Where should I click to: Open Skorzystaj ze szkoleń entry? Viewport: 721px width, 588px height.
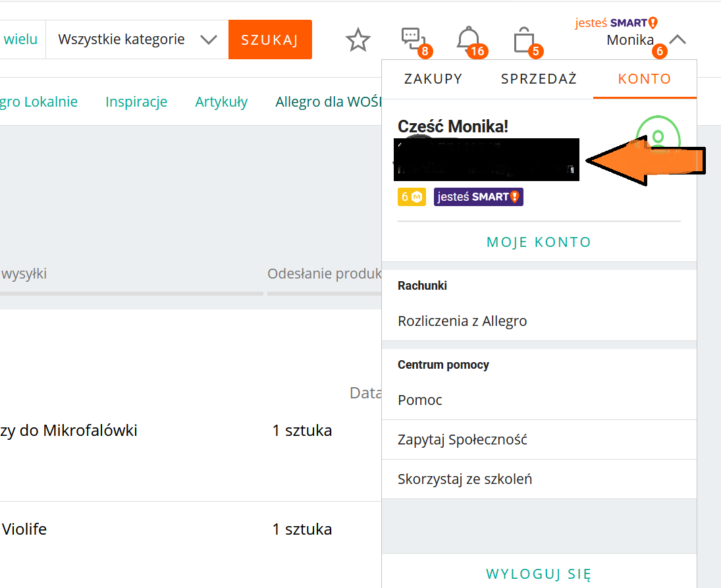[x=539, y=479]
